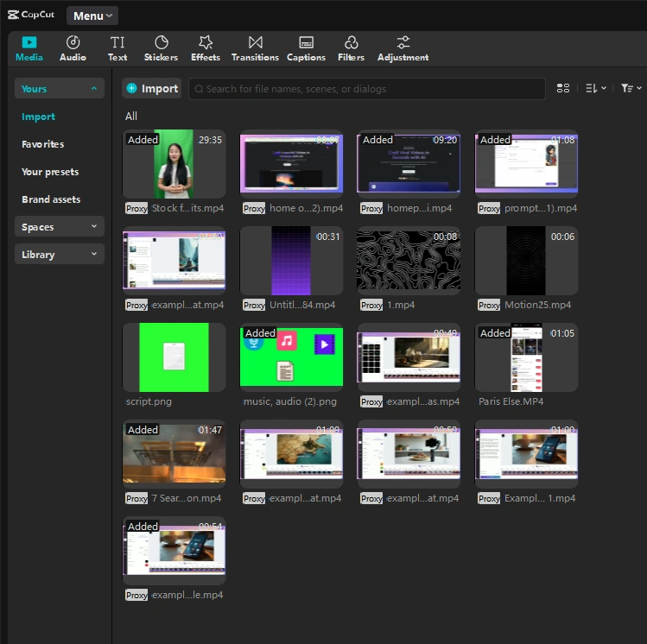Select the script.png thumbnail

click(174, 357)
